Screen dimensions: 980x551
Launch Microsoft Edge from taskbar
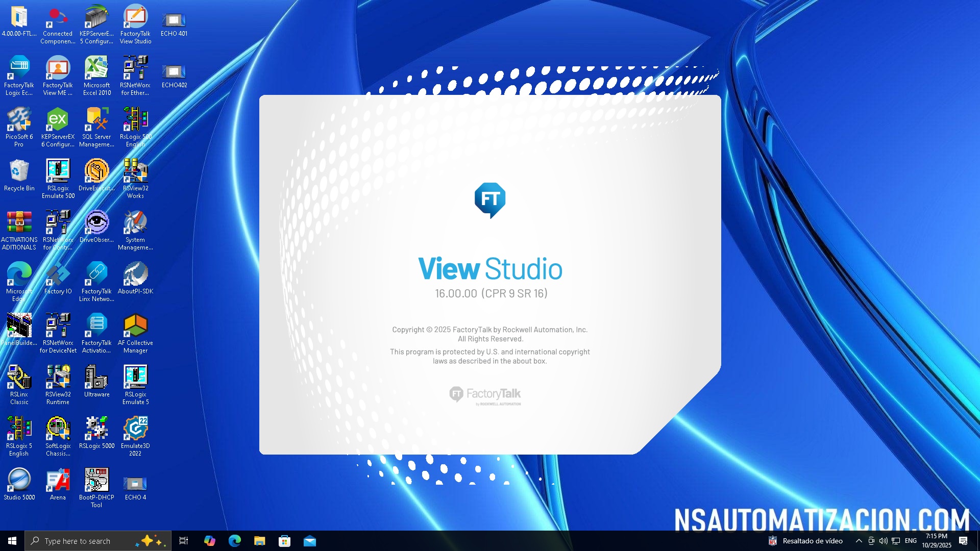point(234,541)
